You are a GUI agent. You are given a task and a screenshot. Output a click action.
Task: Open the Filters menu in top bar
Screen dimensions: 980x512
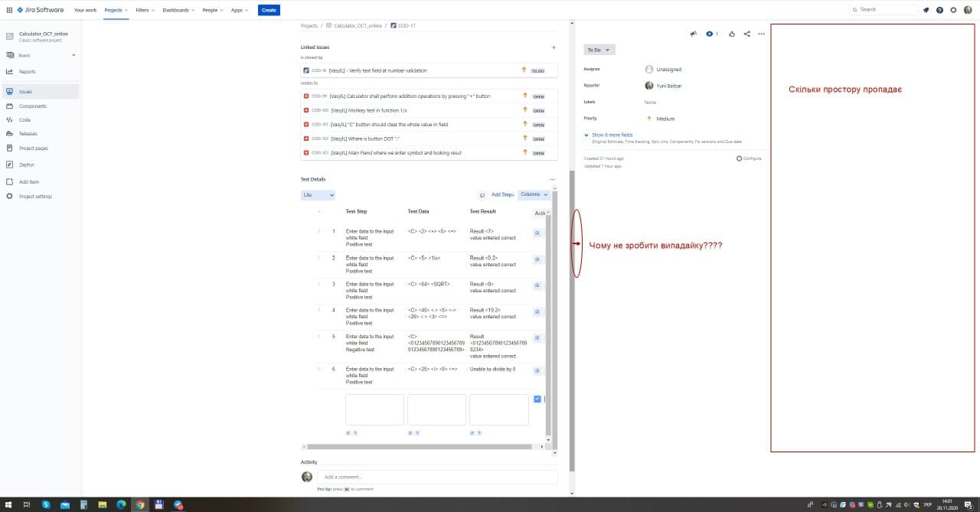click(x=145, y=10)
